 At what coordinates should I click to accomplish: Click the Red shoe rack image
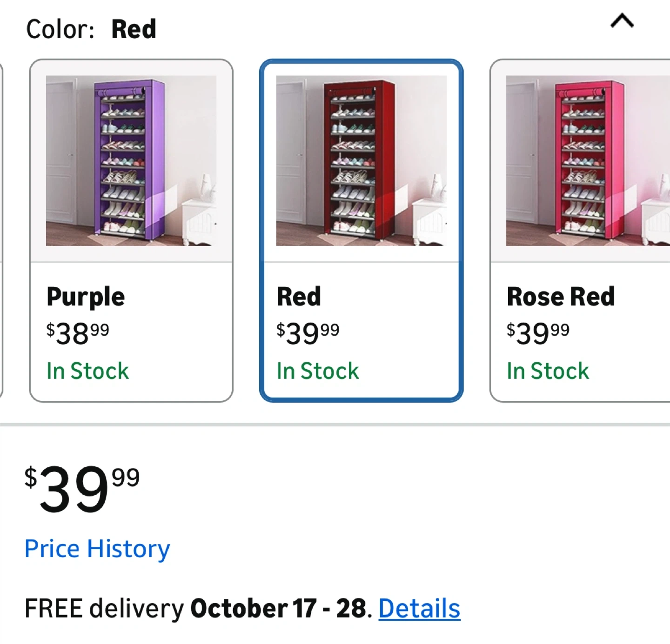click(361, 161)
